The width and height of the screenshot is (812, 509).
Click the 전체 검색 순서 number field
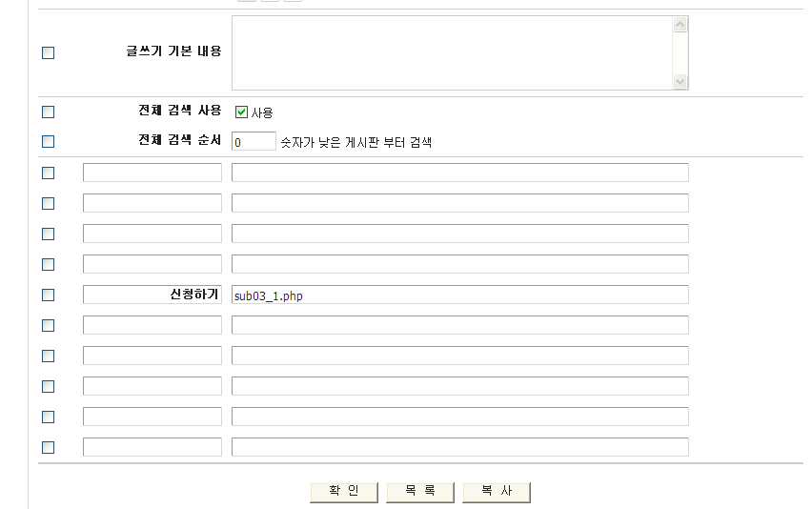(x=254, y=141)
